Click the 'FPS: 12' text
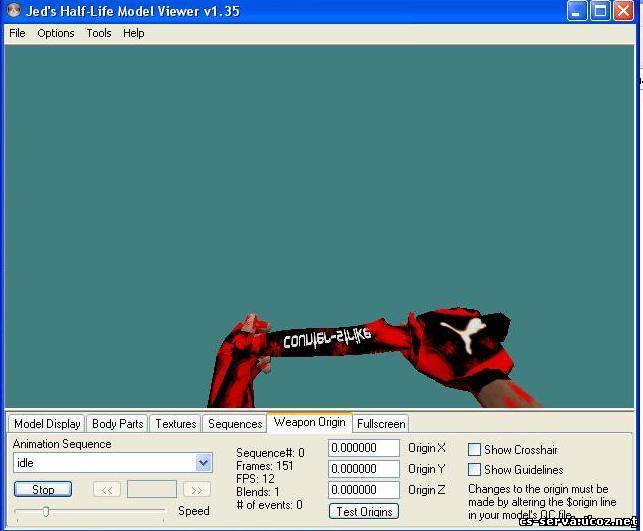The height and width of the screenshot is (531, 643). (x=255, y=479)
